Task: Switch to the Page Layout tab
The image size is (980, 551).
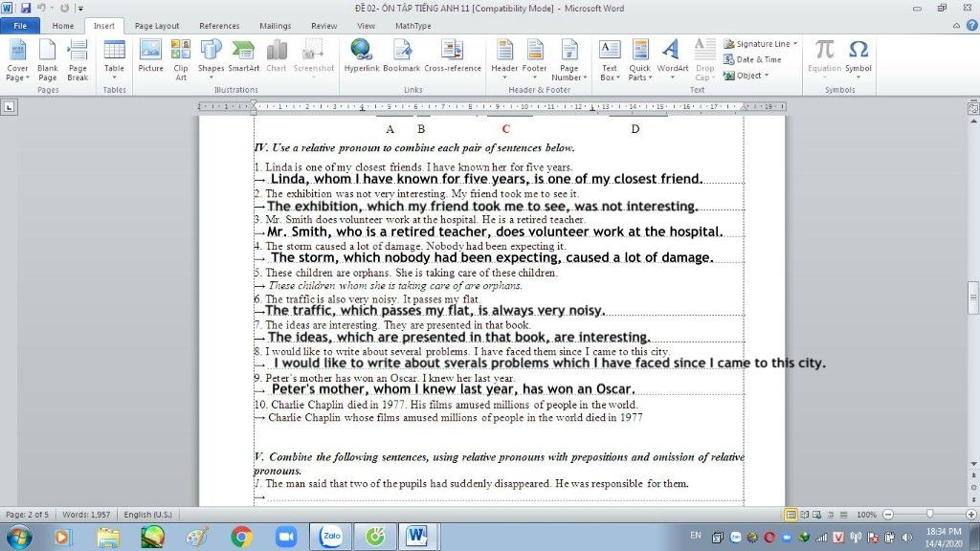Action: coord(157,26)
